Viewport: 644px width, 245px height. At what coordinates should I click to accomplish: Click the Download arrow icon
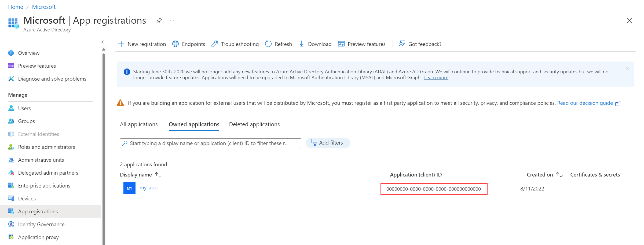tap(302, 44)
